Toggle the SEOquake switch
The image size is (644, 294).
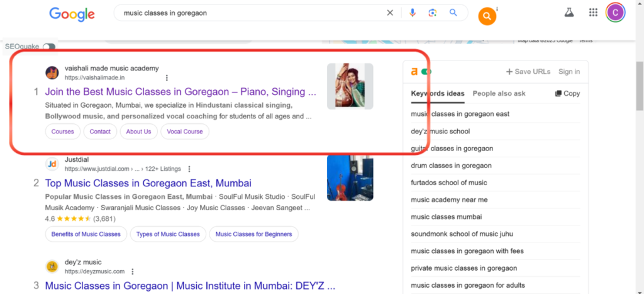(x=49, y=47)
